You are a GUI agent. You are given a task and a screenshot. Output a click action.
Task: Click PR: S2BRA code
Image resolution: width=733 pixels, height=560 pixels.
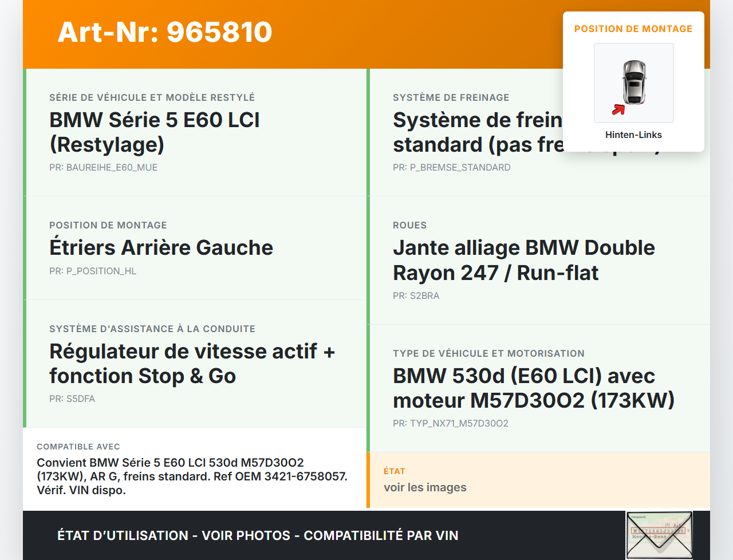[x=416, y=295]
